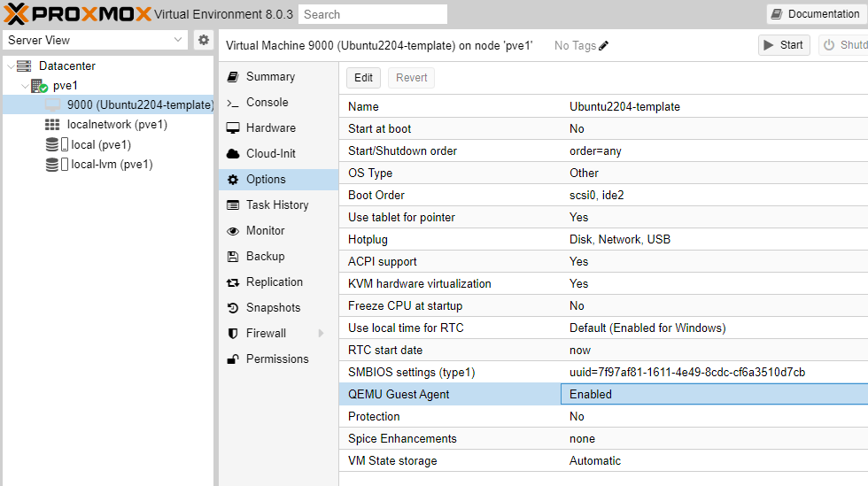The width and height of the screenshot is (868, 486).
Task: Collapse the Datacenter tree node
Action: click(11, 66)
